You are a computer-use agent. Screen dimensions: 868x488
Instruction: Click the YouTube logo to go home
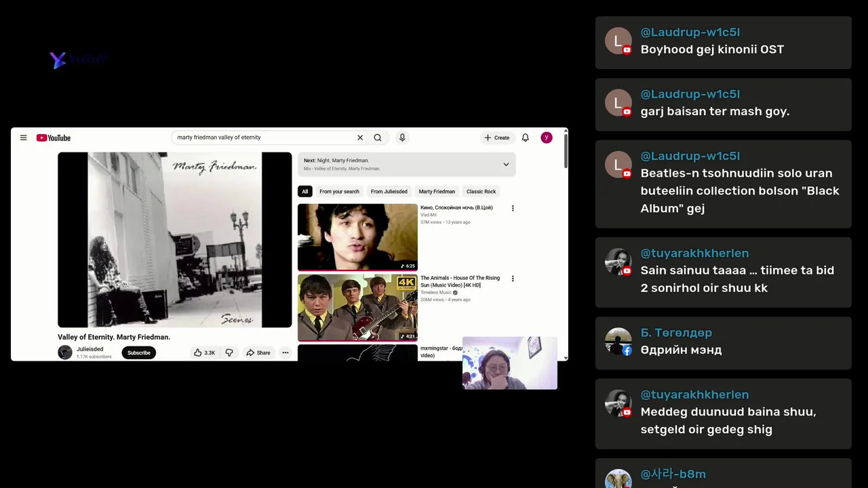54,138
